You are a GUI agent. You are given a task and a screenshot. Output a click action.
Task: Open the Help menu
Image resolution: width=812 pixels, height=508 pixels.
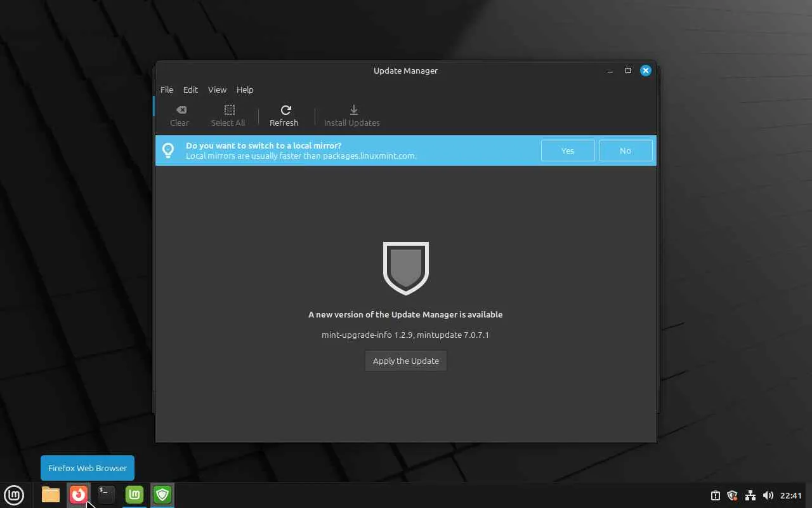[x=245, y=90]
